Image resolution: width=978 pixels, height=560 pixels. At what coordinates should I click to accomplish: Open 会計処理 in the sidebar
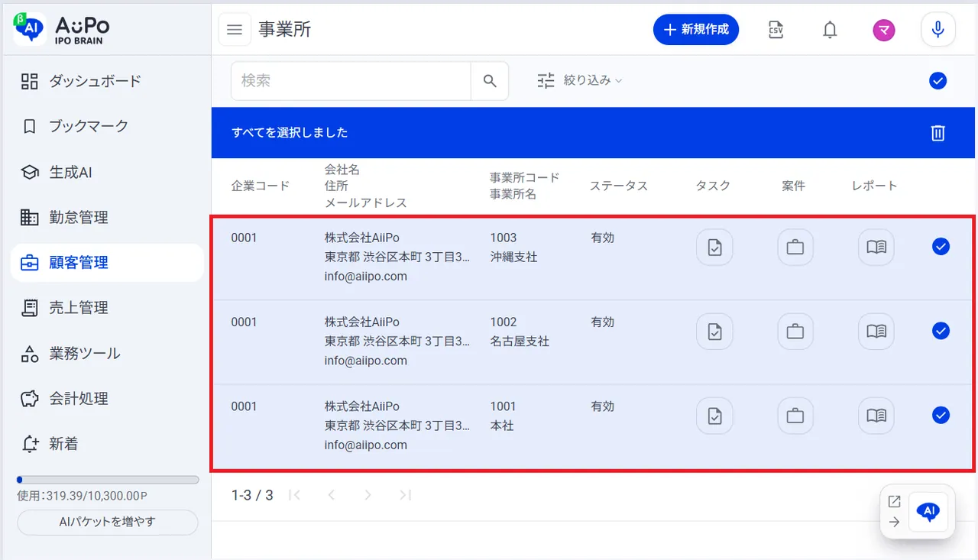coord(107,398)
